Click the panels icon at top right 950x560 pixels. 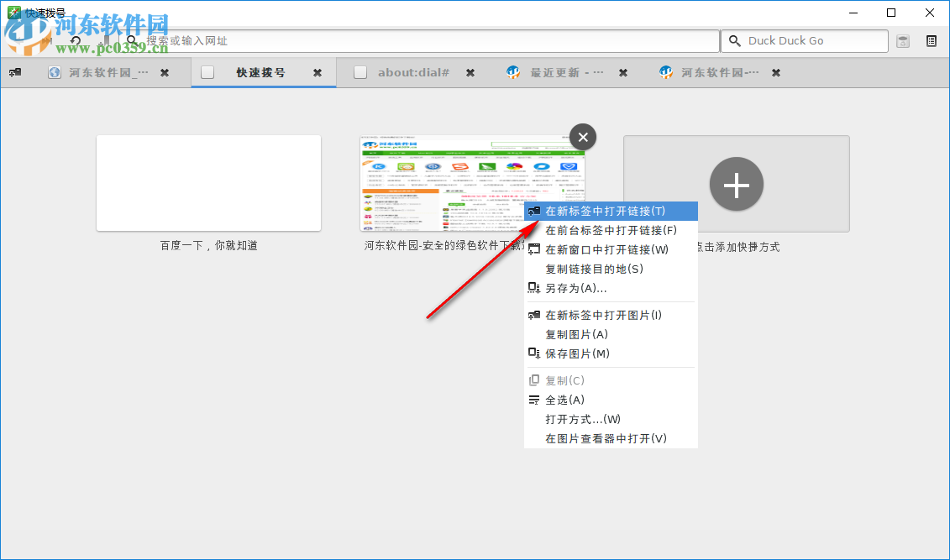932,40
